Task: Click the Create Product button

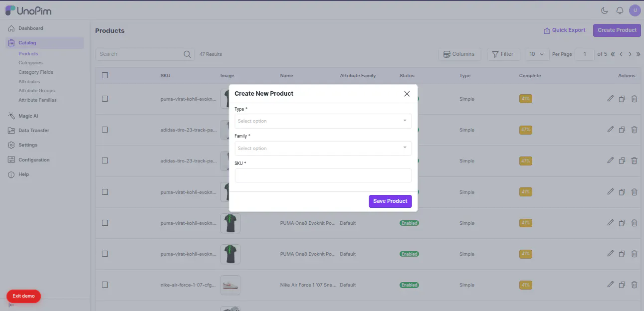Action: [x=617, y=30]
